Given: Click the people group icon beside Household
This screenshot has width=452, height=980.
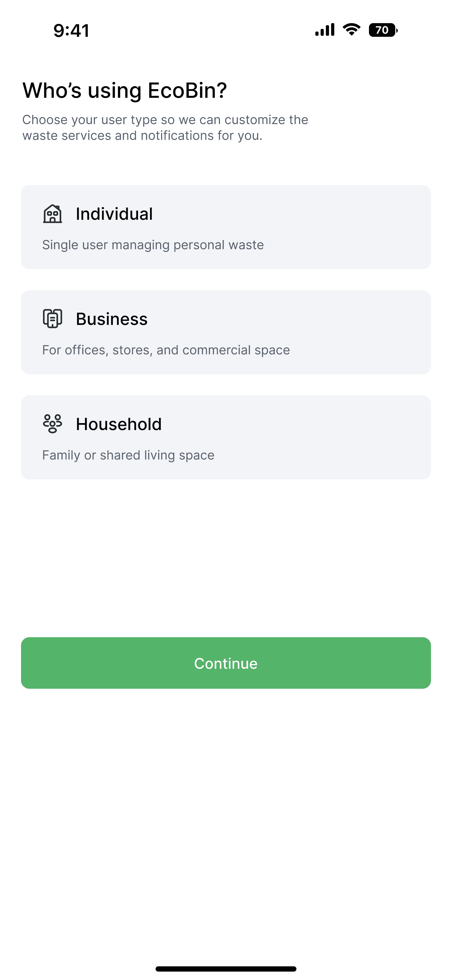Looking at the screenshot, I should [x=53, y=424].
